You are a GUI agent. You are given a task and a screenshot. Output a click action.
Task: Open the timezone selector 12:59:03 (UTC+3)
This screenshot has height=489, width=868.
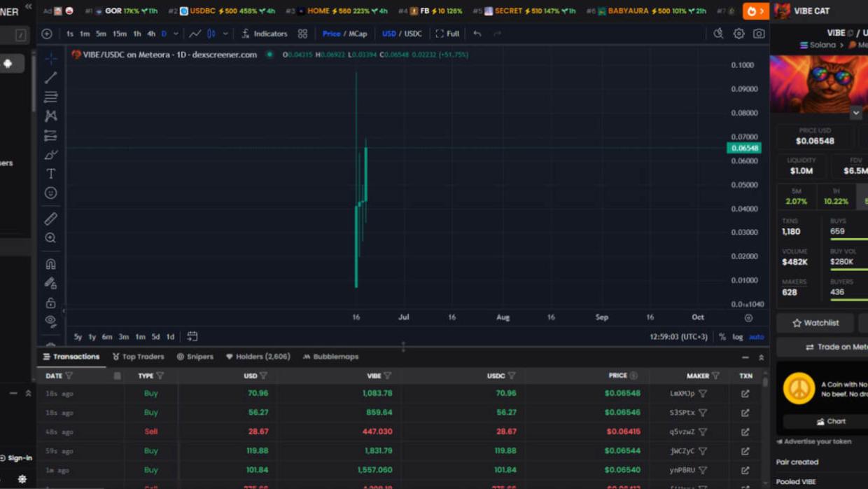pos(678,337)
